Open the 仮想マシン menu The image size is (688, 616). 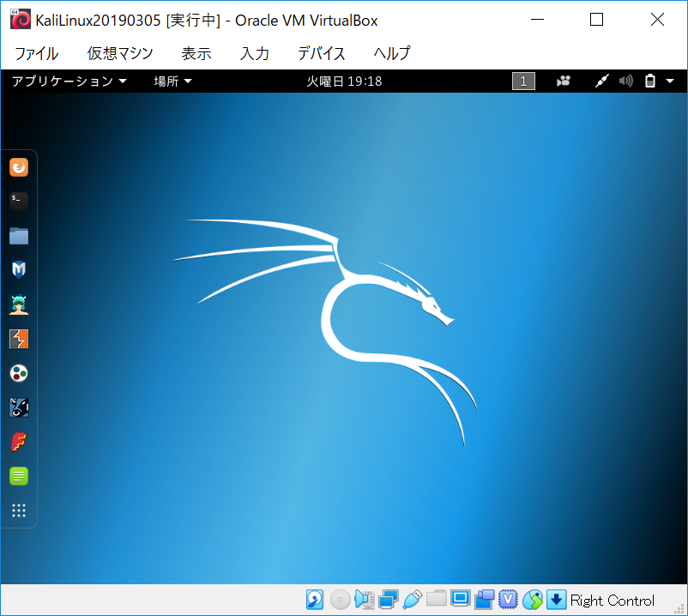click(120, 53)
